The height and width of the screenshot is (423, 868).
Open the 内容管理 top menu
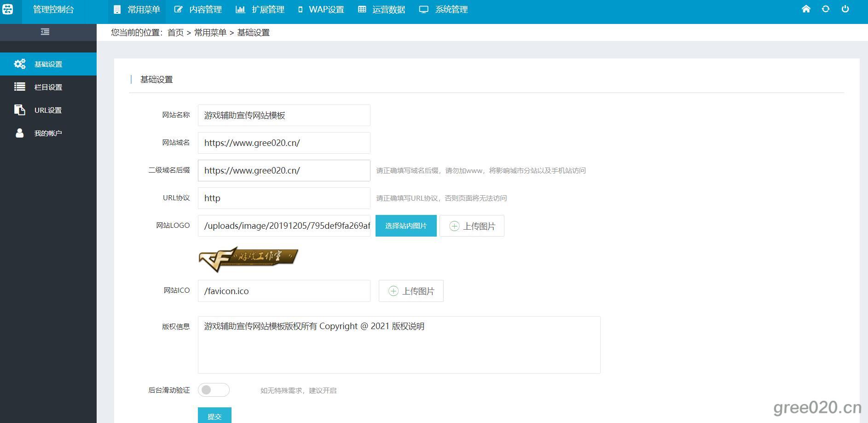[x=198, y=10]
